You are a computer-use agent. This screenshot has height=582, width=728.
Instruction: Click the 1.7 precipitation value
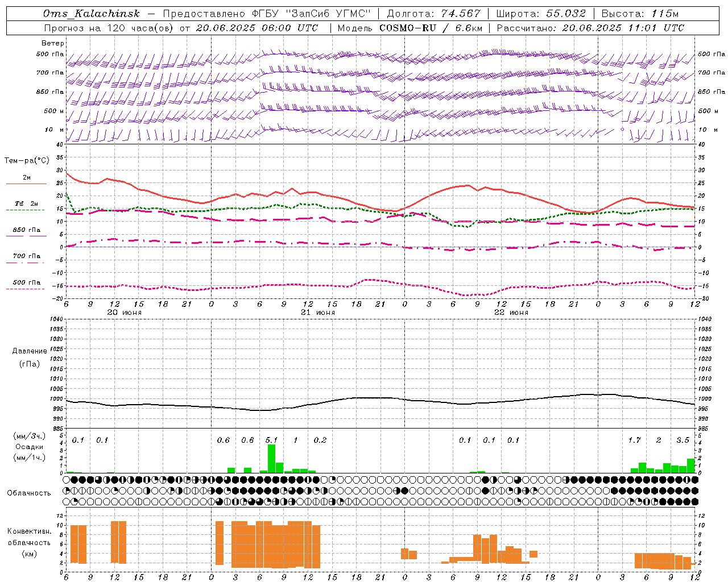[x=634, y=440]
